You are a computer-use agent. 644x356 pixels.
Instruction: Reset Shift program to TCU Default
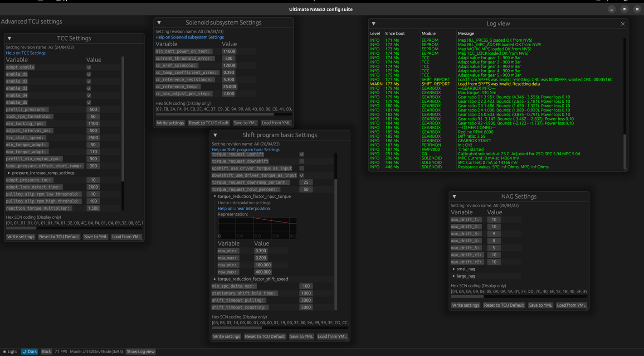(265, 337)
